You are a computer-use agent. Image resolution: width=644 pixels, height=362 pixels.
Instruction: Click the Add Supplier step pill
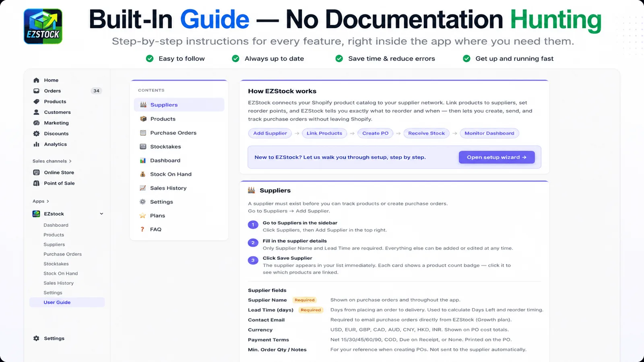coord(270,133)
